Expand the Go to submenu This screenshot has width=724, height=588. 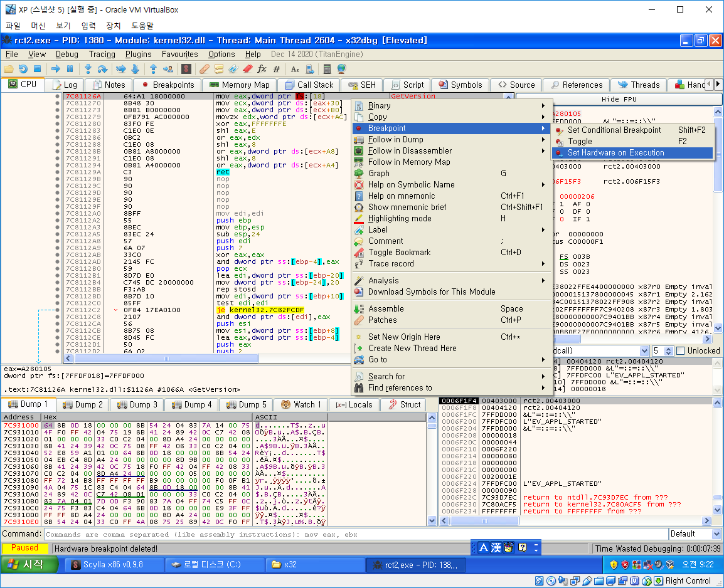(x=452, y=360)
